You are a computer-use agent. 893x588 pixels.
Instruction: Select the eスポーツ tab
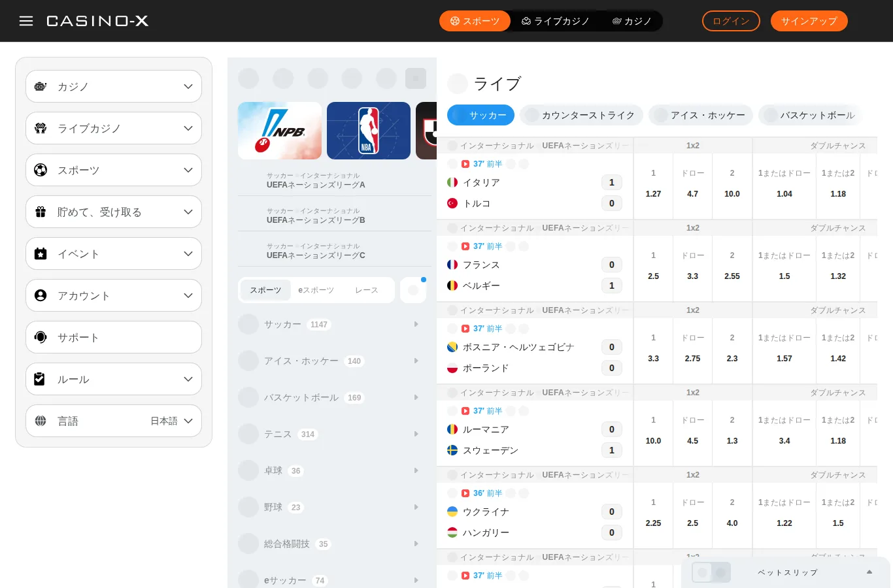click(x=316, y=290)
